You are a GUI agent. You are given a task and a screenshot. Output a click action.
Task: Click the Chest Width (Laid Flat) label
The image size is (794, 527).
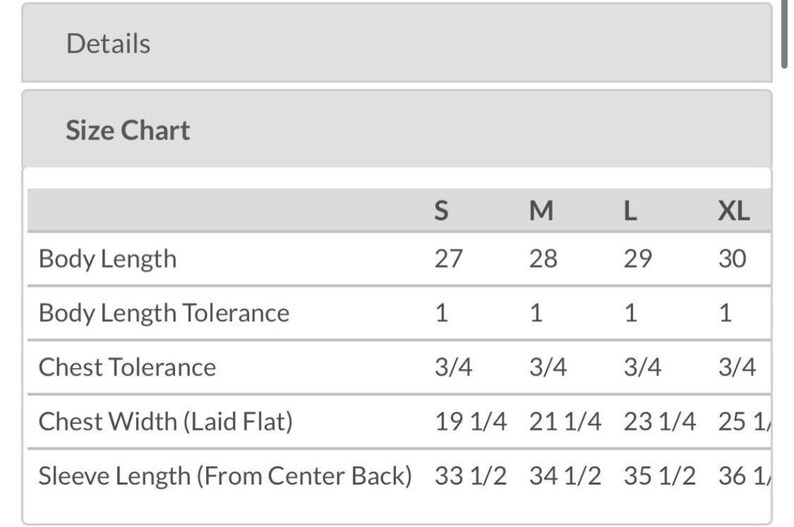tap(165, 421)
